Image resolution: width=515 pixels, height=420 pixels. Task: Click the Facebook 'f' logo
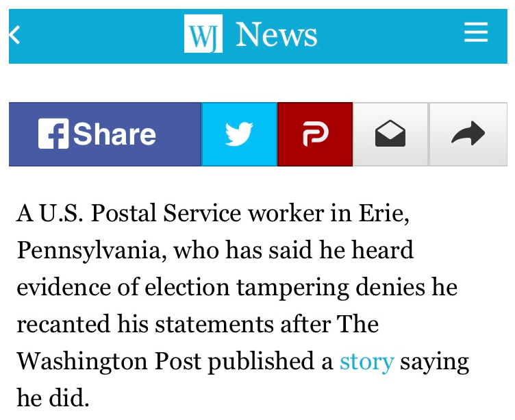tap(53, 134)
